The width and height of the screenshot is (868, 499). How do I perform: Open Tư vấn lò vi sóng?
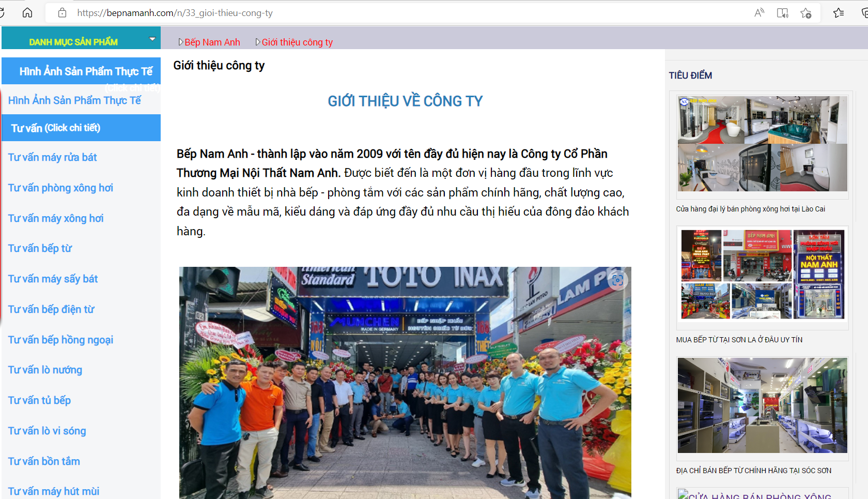(47, 431)
